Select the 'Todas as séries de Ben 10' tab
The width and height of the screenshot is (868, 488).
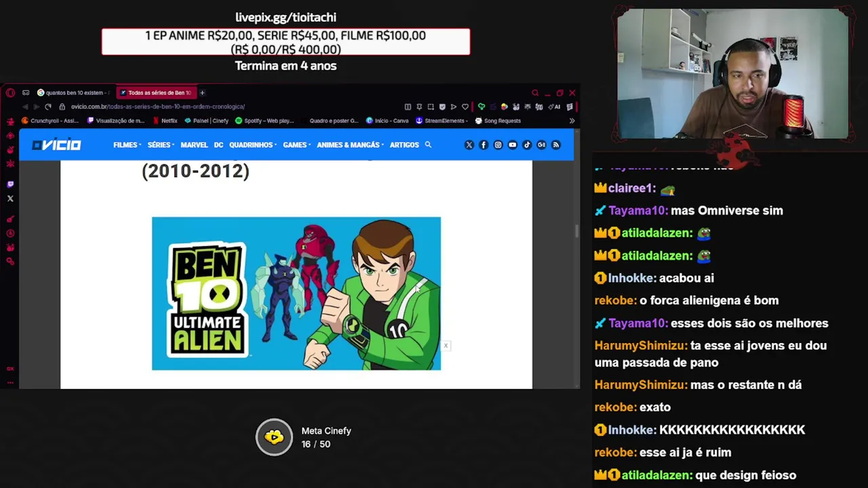tap(155, 93)
